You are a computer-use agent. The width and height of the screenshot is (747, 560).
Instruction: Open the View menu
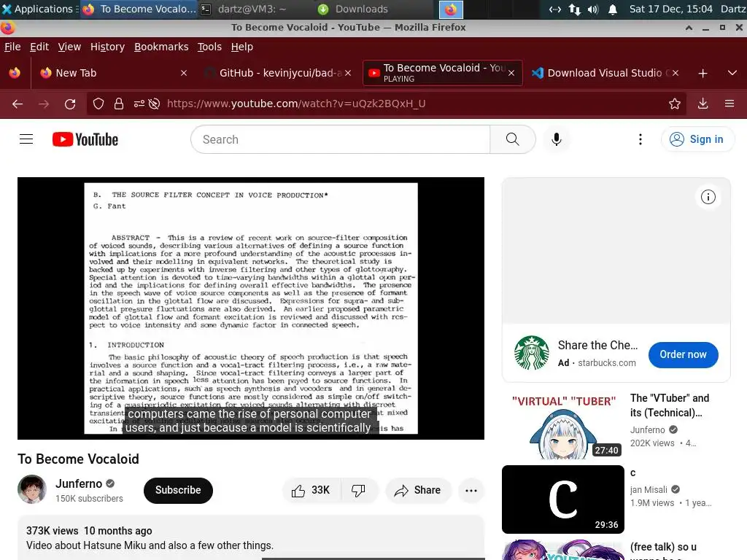(x=69, y=47)
